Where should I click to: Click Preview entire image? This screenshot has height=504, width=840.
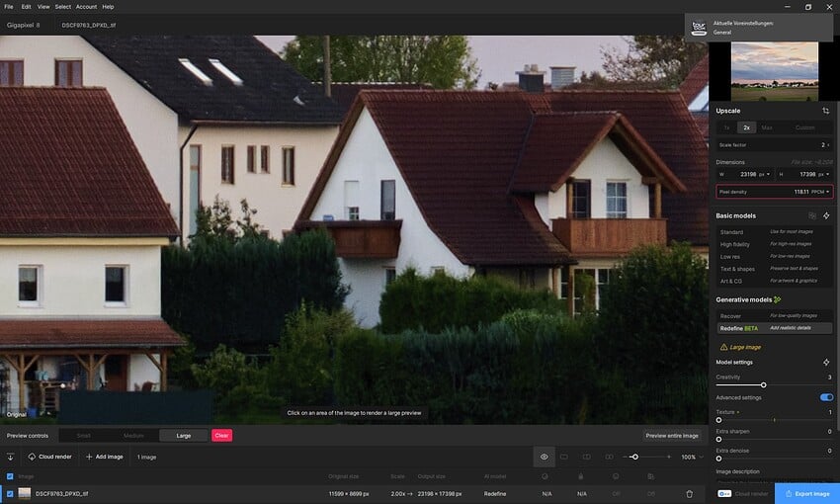pos(672,436)
